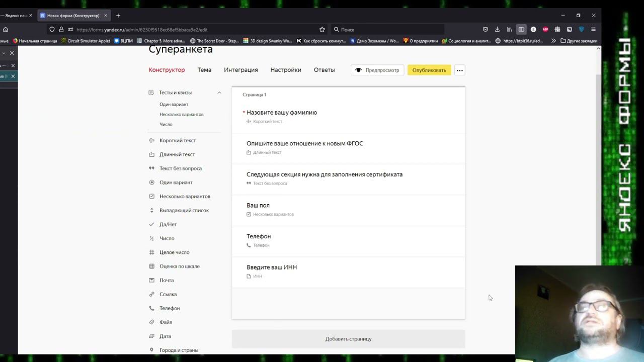Image resolution: width=644 pixels, height=362 pixels.
Task: Select Число under Тесты и квизы
Action: (x=166, y=125)
